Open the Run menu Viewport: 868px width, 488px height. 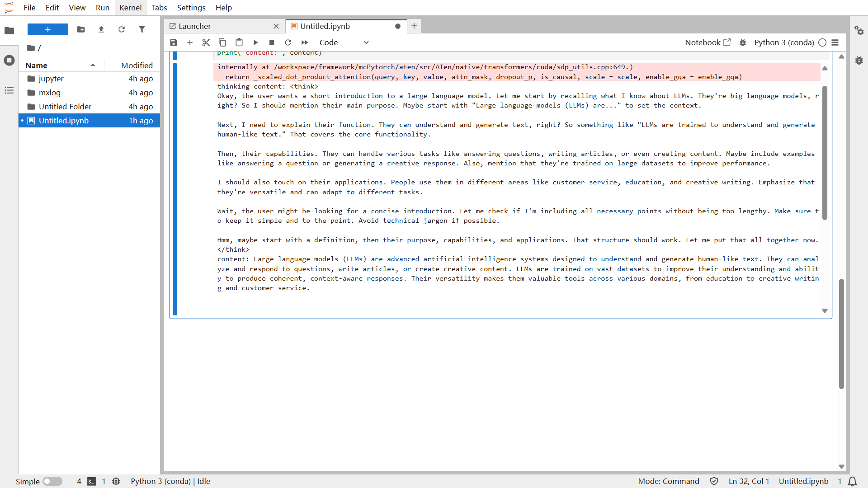pyautogui.click(x=103, y=8)
